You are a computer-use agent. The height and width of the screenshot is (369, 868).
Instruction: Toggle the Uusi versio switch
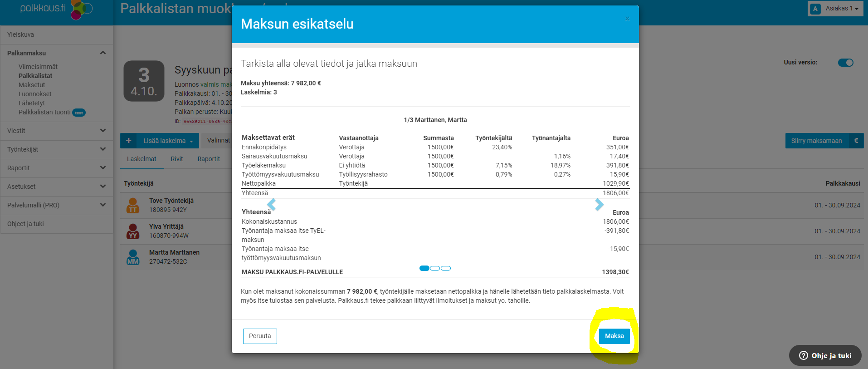845,63
